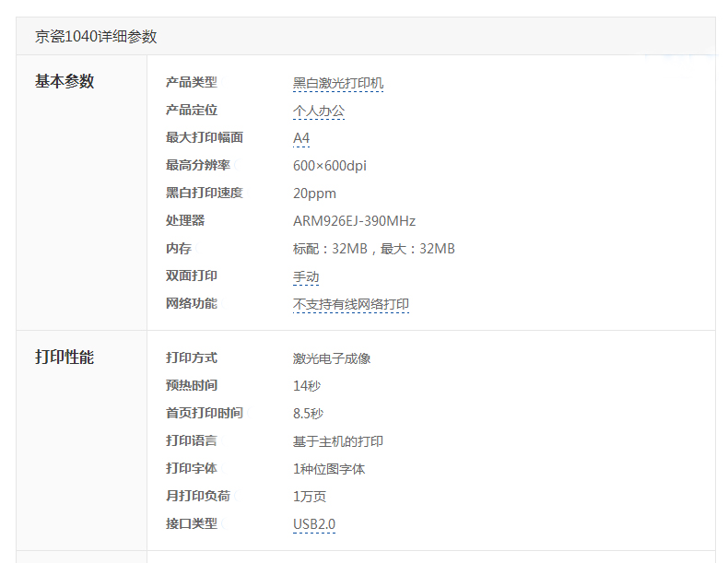Click the 首页打印时间 label
Screen dimensions: 728x563
pyautogui.click(x=205, y=413)
